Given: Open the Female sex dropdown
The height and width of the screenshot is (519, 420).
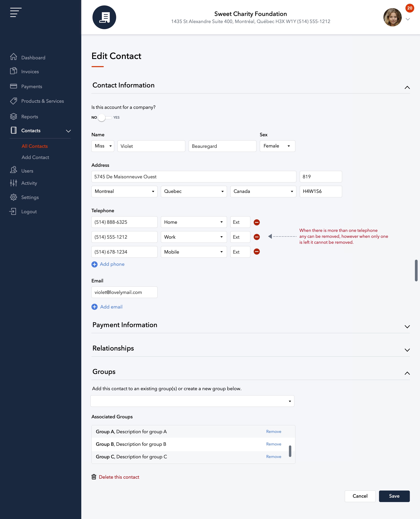Looking at the screenshot, I should click(x=278, y=146).
